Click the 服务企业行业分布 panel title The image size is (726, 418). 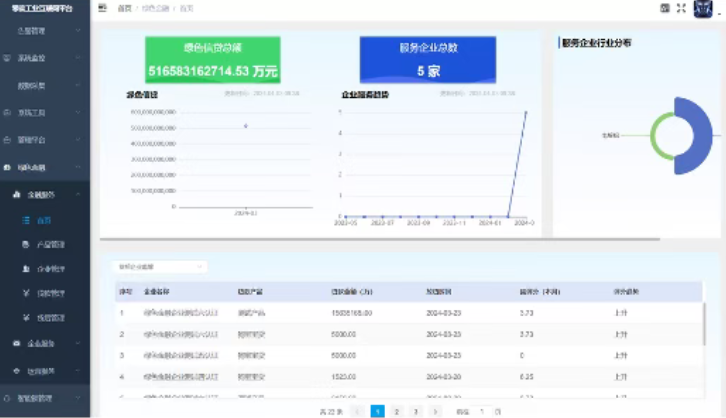click(x=596, y=43)
